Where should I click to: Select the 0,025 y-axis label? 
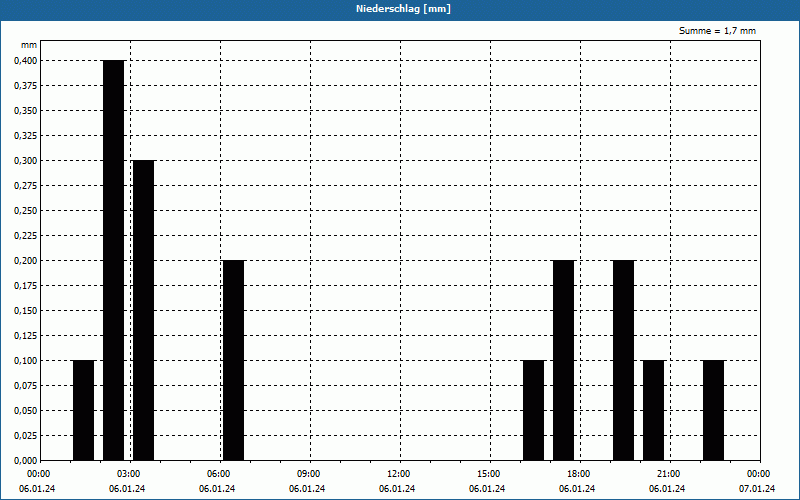pos(26,436)
